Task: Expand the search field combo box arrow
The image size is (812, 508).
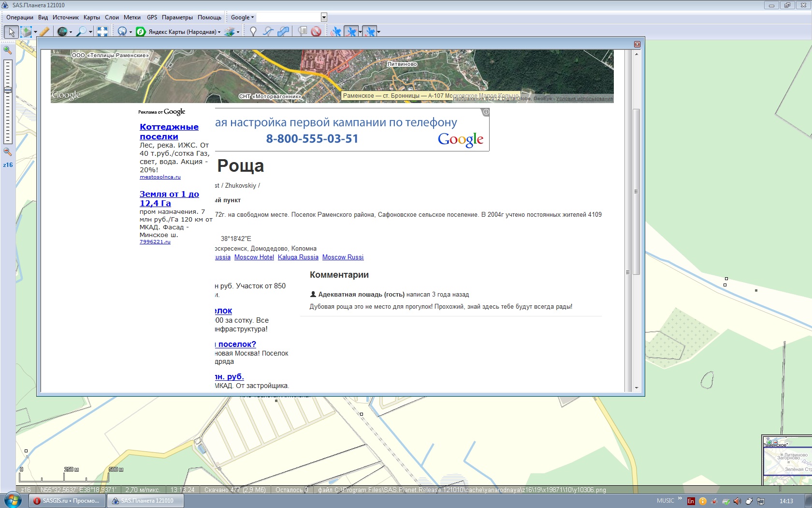Action: coord(324,17)
